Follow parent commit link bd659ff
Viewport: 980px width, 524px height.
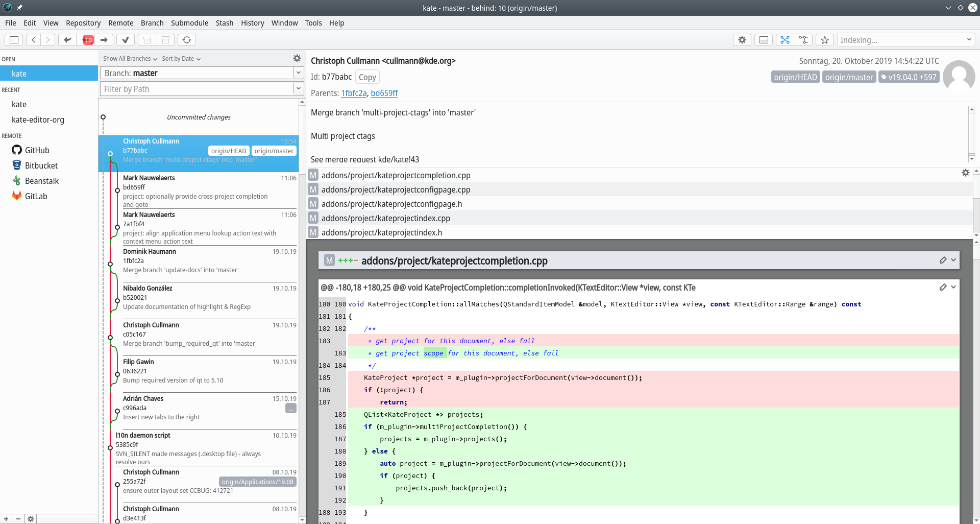point(384,93)
